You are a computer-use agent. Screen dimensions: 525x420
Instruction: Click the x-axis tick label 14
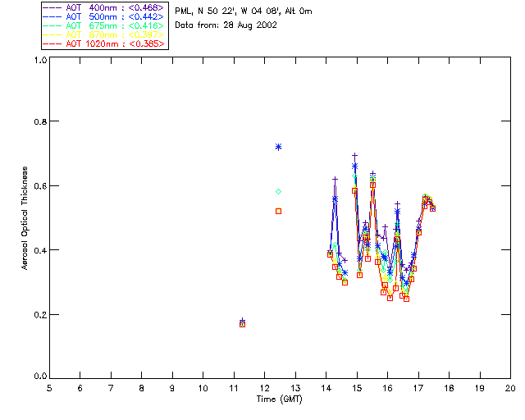326,388
